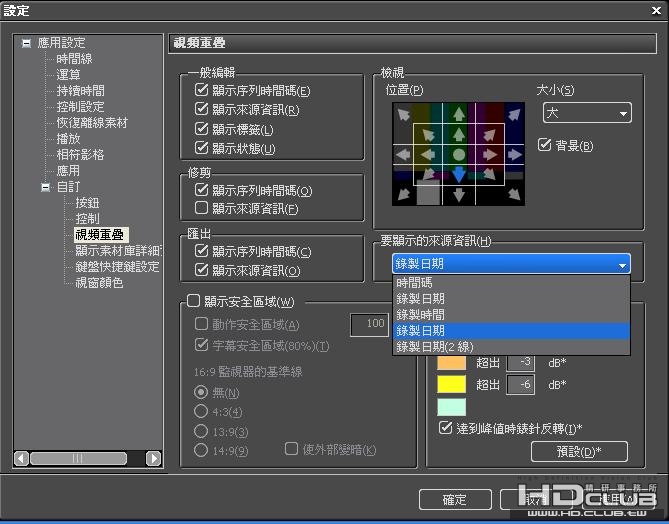The height and width of the screenshot is (524, 669).
Task: Click right arrow of the tree scrollbar
Action: 153,458
